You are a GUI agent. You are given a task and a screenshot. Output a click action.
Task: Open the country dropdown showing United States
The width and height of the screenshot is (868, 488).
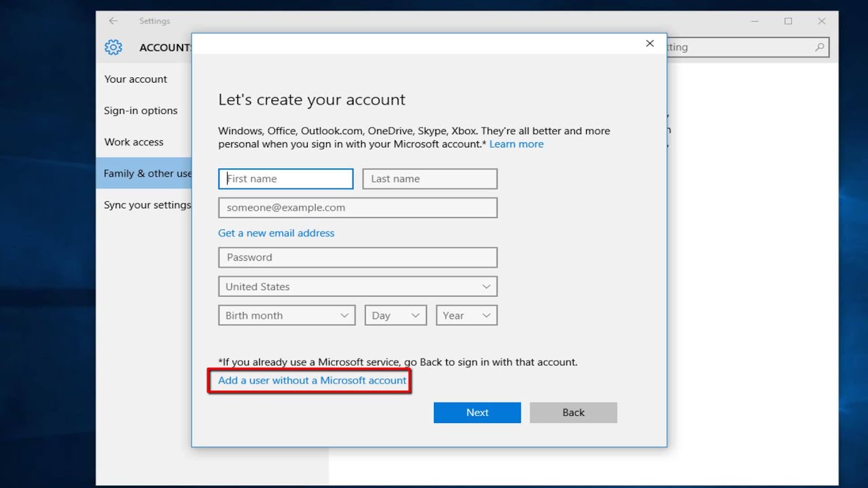coord(358,287)
